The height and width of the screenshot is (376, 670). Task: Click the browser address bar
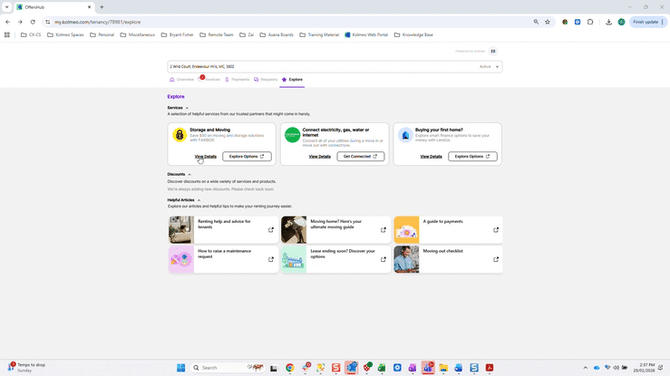(291, 22)
